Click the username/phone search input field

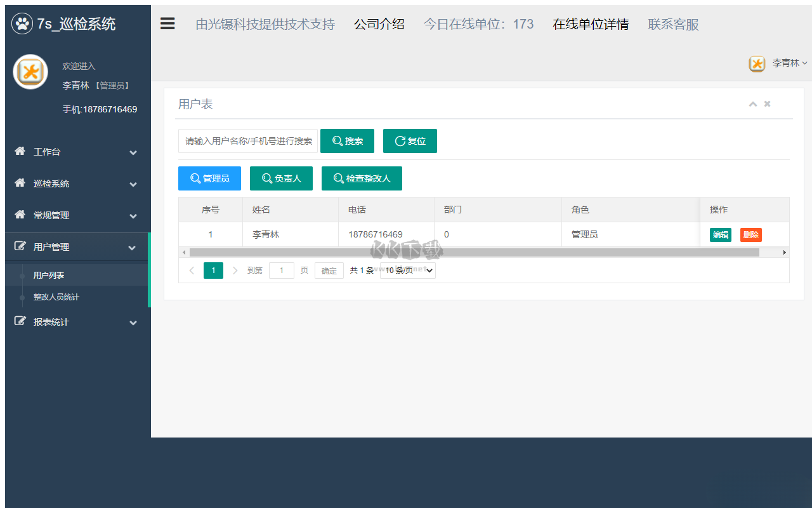click(x=248, y=141)
